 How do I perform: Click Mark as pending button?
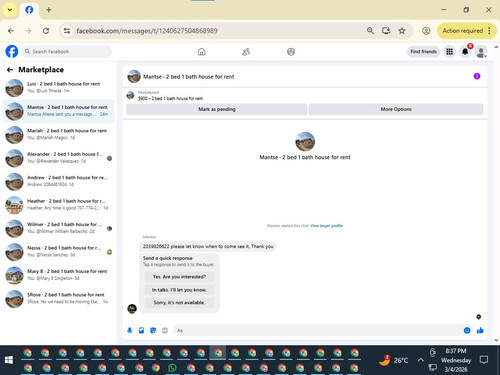pos(217,109)
